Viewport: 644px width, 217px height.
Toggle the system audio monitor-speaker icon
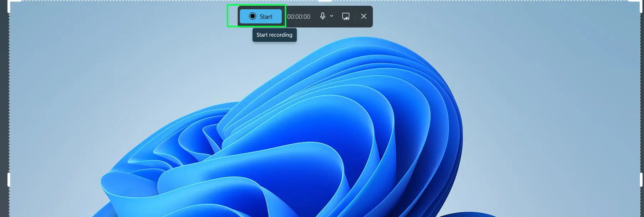(345, 16)
